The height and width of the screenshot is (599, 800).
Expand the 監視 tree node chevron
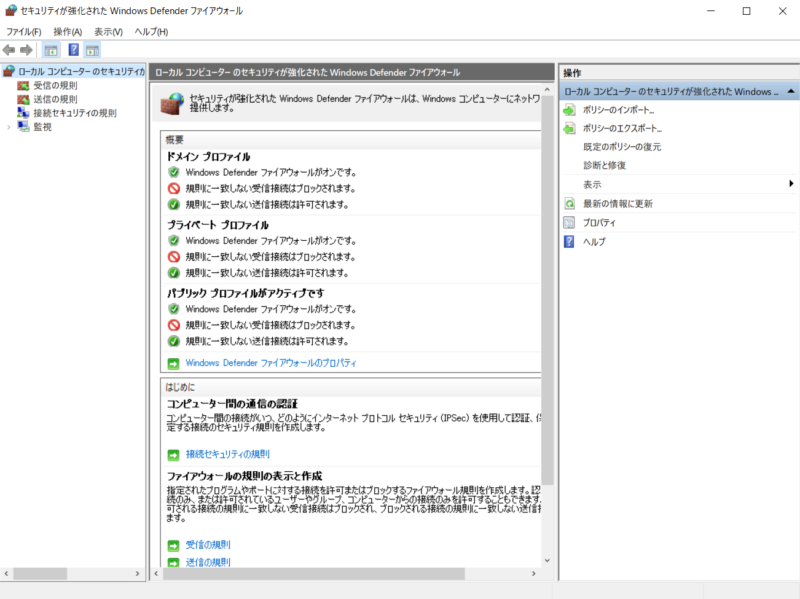coord(8,127)
